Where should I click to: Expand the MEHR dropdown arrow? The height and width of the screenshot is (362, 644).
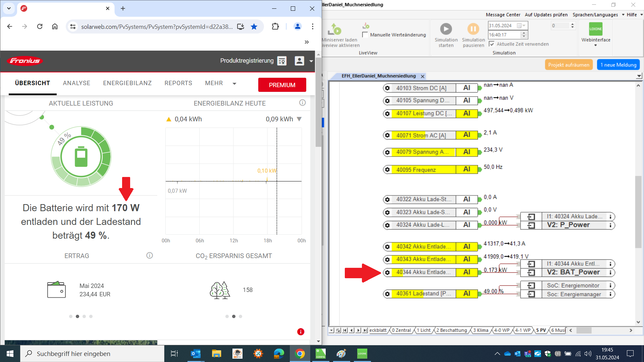point(234,83)
